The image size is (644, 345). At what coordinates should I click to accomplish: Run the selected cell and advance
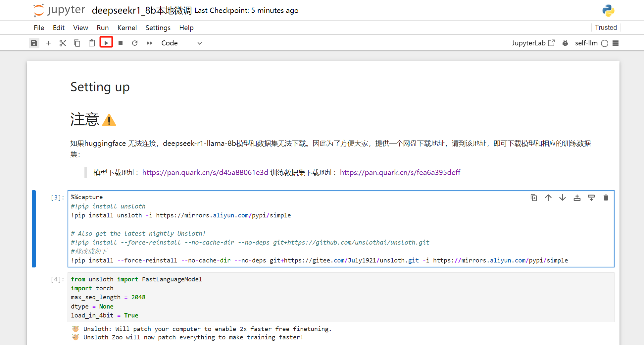click(x=106, y=43)
